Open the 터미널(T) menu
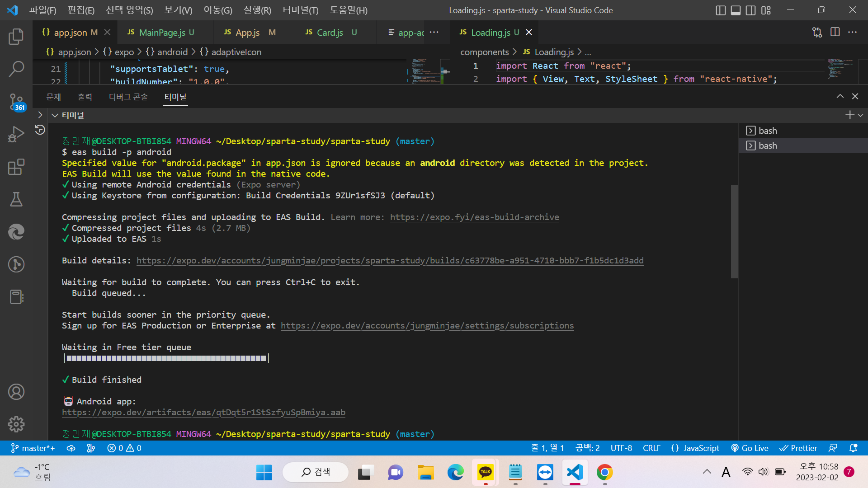Image resolution: width=868 pixels, height=488 pixels. (301, 10)
